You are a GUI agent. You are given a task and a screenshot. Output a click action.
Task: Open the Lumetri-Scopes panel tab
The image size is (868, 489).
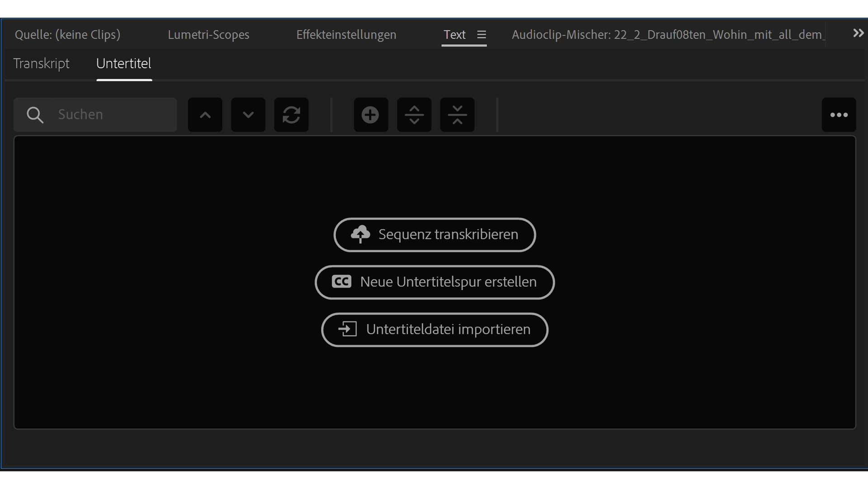(208, 35)
